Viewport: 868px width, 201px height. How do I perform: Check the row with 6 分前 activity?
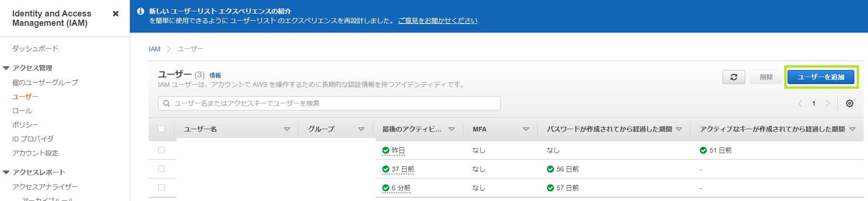click(161, 187)
